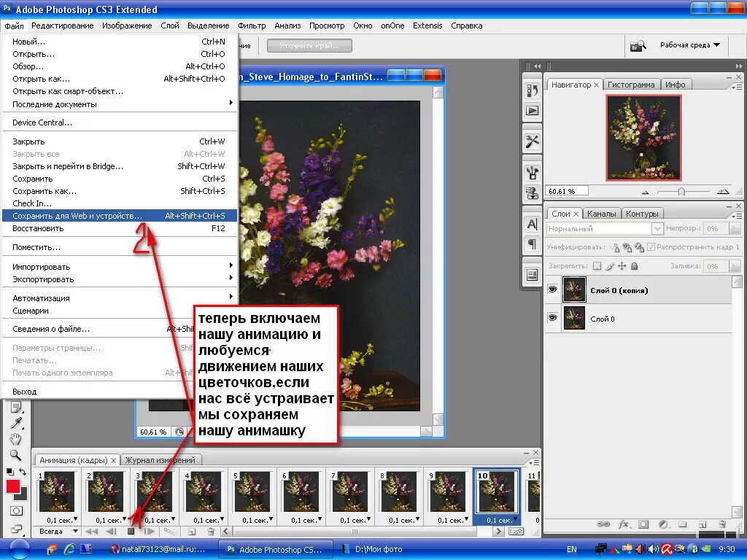The width and height of the screenshot is (747, 560).
Task: Click Navigator zoom out small mountains button
Action: tap(645, 192)
